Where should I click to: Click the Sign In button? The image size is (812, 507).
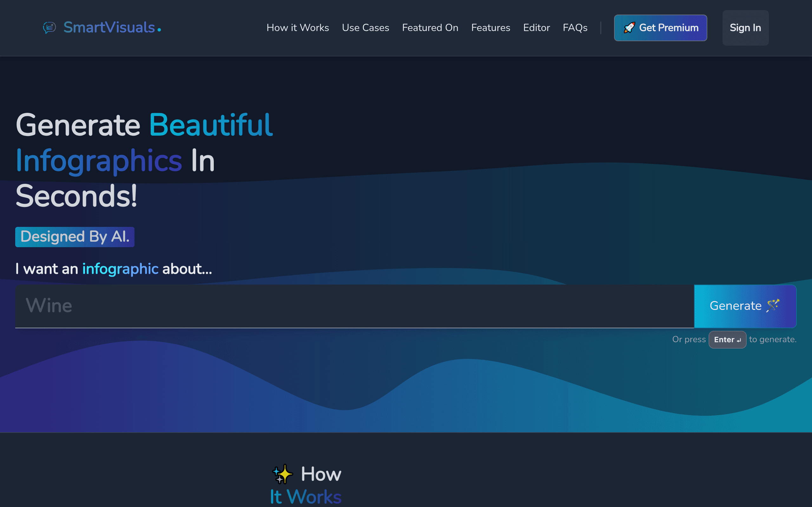click(745, 28)
